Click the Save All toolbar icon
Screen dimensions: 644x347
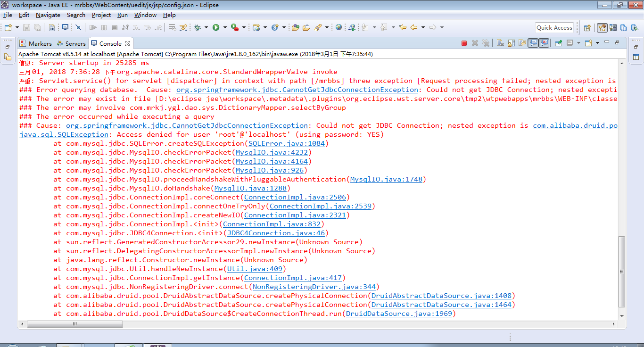click(37, 27)
